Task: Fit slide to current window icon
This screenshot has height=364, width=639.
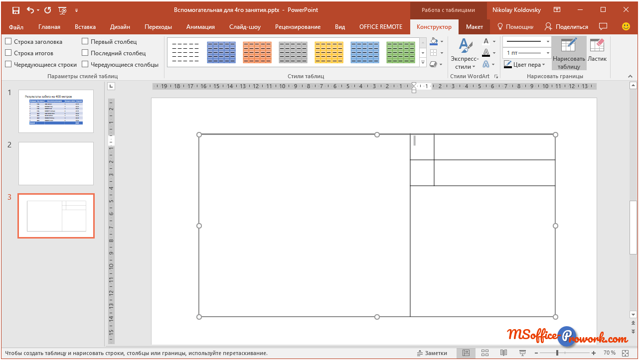Action: [627, 353]
